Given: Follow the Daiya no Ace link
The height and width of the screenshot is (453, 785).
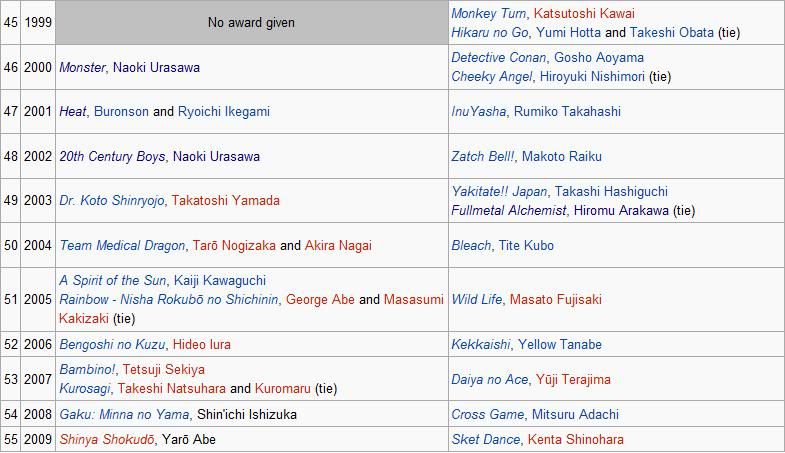Looking at the screenshot, I should (490, 380).
